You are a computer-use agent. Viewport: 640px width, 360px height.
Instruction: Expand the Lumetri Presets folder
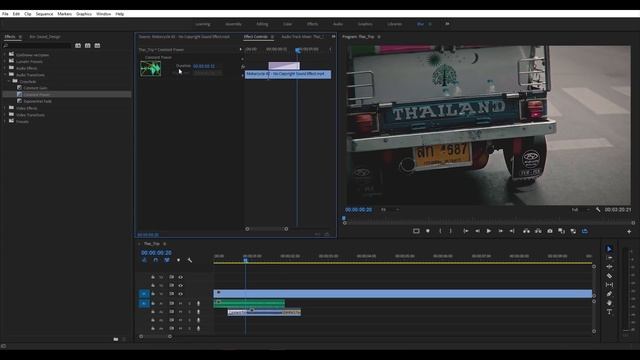(5, 62)
